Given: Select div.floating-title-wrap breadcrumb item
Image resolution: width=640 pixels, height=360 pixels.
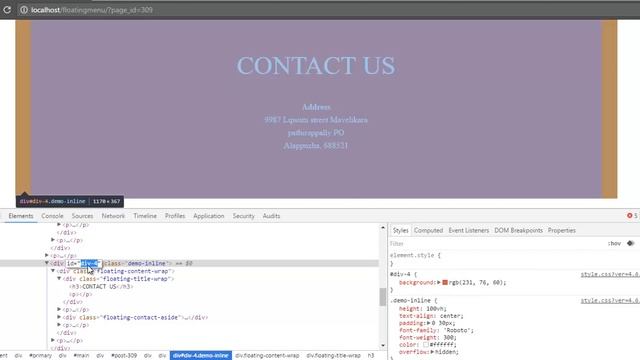Looking at the screenshot, I should 333,356.
